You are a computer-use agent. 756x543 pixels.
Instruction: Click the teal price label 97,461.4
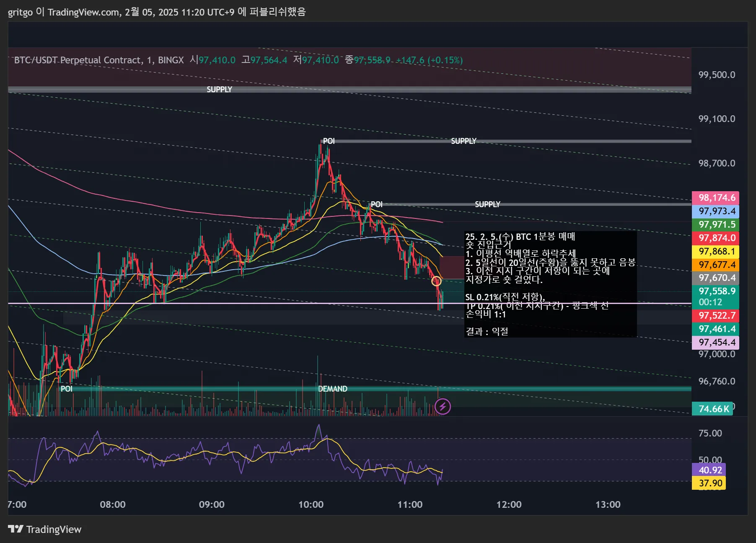(715, 329)
